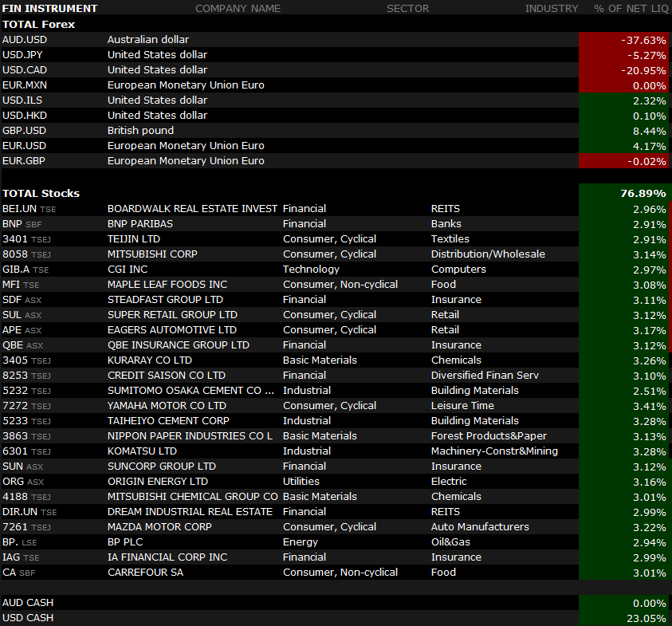672x626 pixels.
Task: Click IA FINANCIAL CORP INC
Action: [167, 557]
